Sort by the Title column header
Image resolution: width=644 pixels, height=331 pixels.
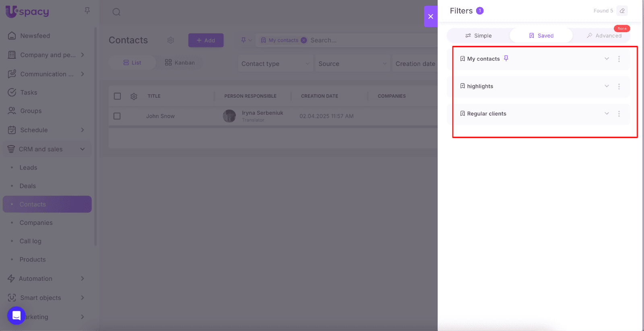coord(154,96)
